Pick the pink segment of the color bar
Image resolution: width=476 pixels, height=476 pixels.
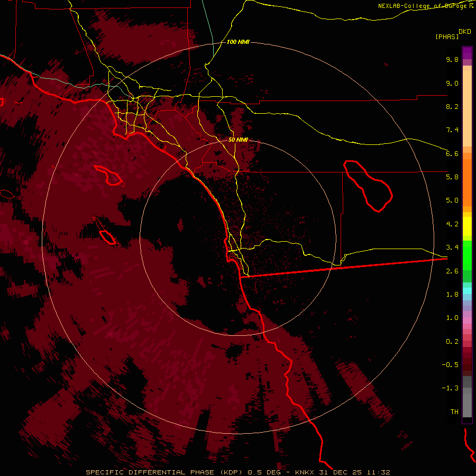[467, 321]
